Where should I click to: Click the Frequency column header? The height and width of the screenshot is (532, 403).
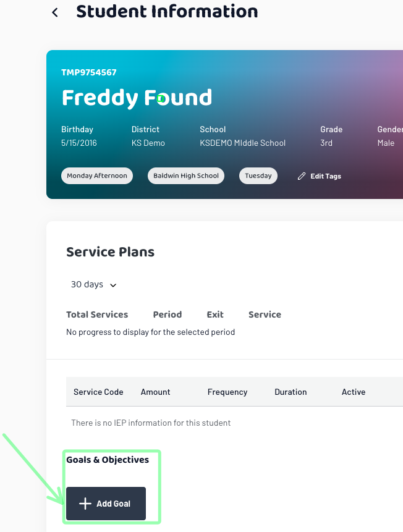point(227,392)
